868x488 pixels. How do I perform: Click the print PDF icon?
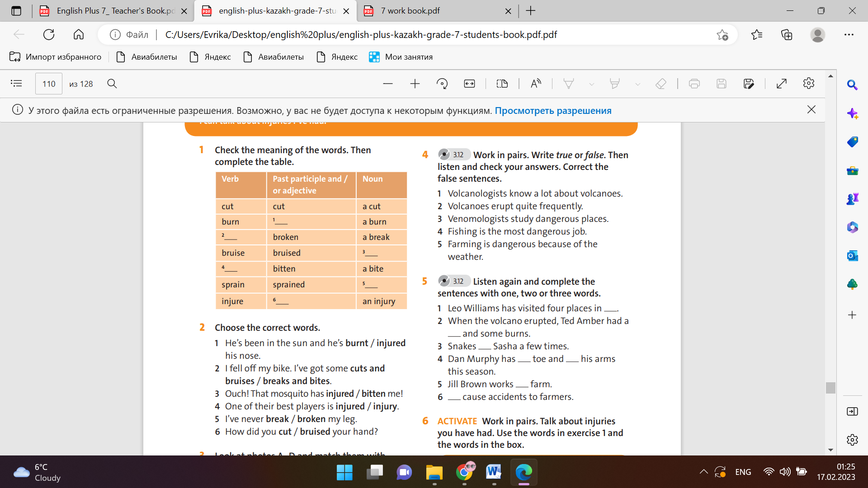[x=694, y=84]
